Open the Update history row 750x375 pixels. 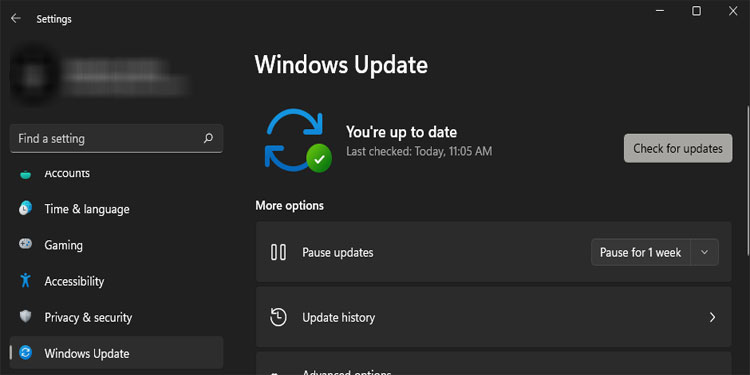coord(494,317)
